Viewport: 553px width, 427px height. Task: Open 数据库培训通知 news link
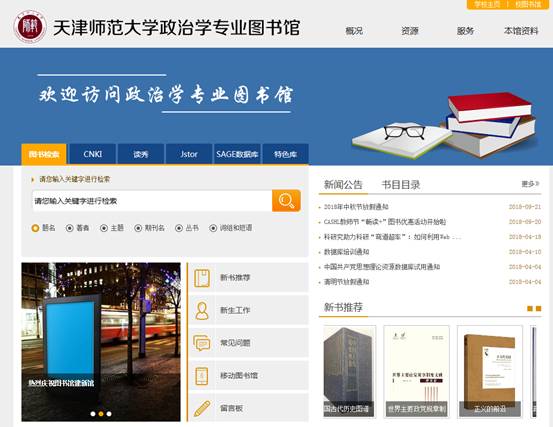(x=346, y=252)
